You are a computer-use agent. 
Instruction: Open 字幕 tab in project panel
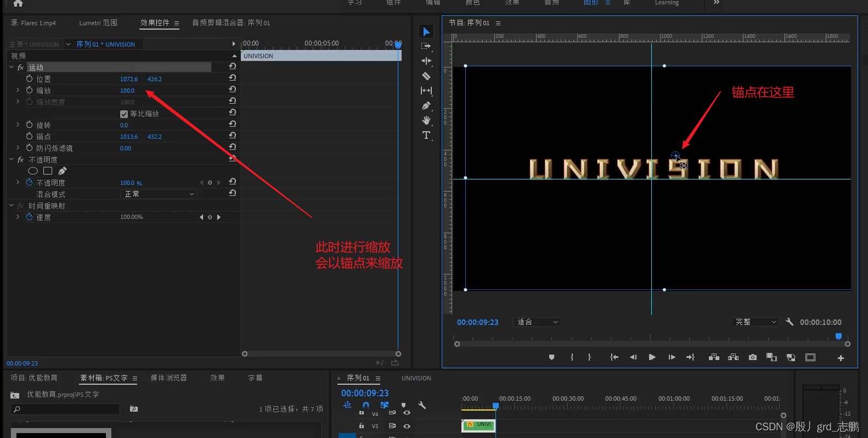tap(255, 378)
